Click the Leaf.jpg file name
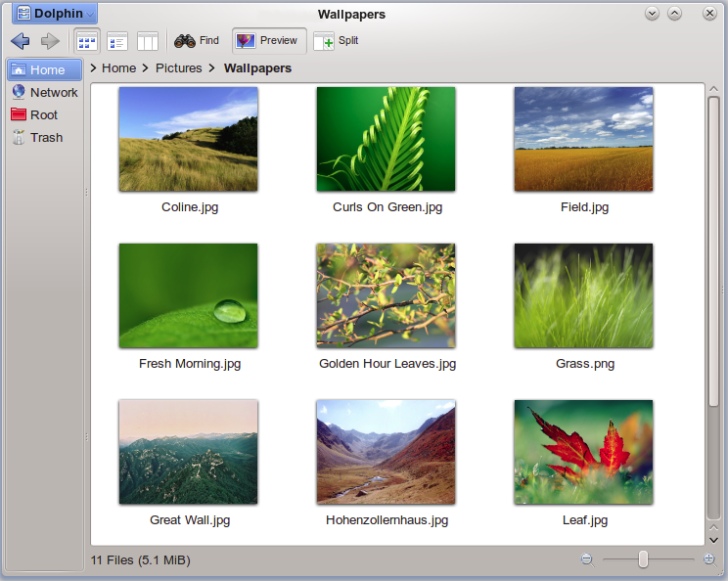 585,519
